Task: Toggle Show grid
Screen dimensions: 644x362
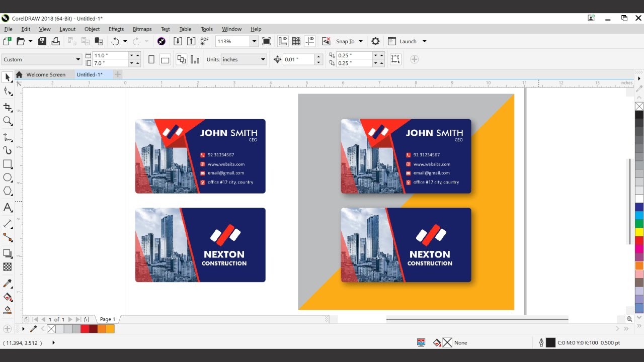Action: (296, 41)
